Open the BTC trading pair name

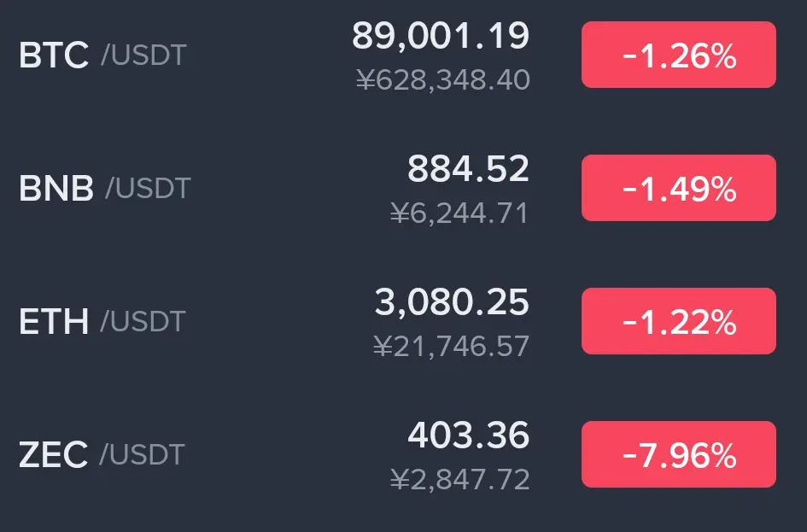(102, 55)
